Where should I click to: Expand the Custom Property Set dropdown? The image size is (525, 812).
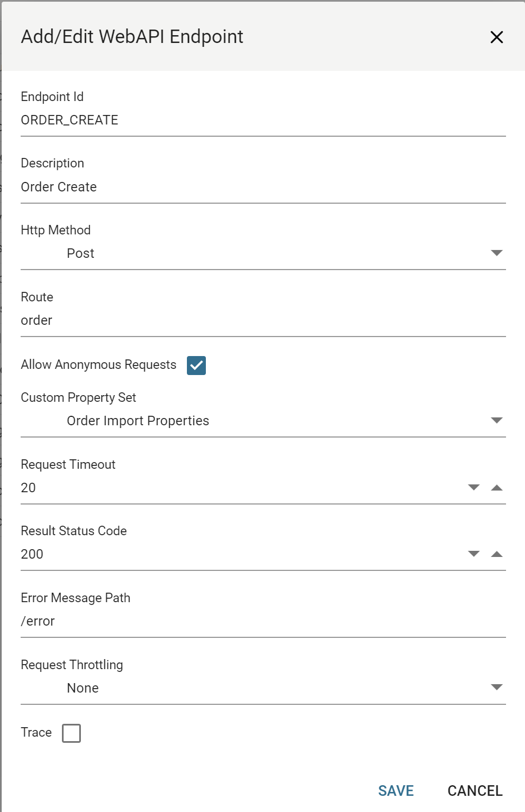tap(497, 421)
